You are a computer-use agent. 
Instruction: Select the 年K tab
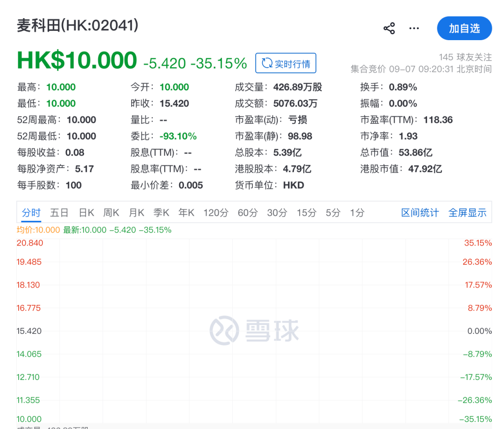(186, 212)
